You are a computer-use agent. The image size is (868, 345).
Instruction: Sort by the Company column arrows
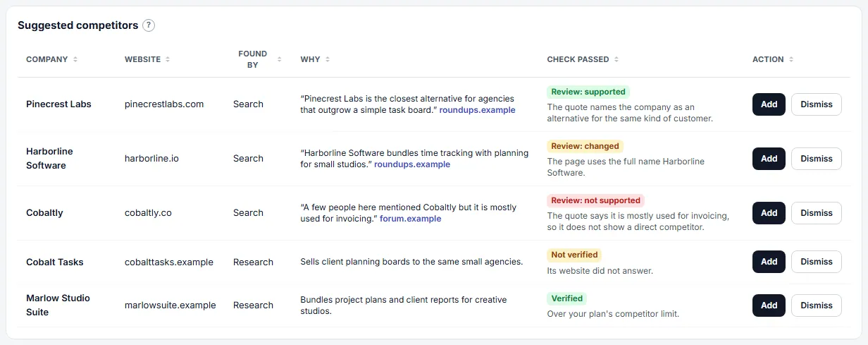pyautogui.click(x=75, y=59)
